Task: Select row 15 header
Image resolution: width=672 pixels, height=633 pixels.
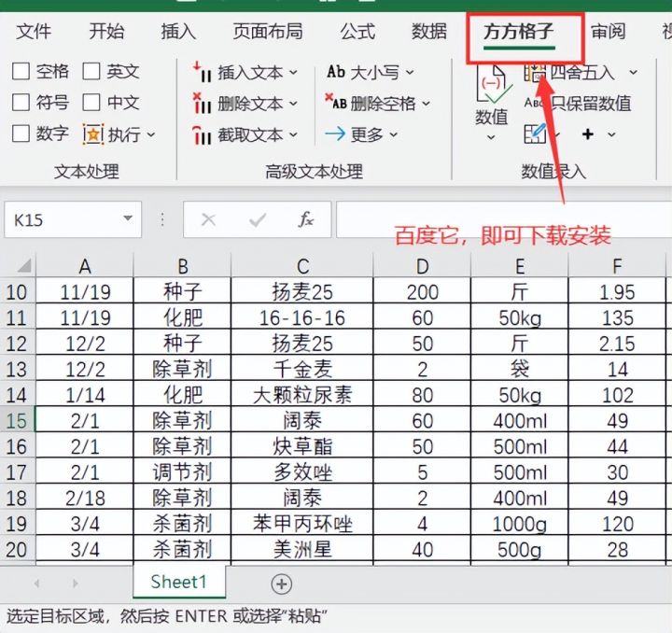Action: point(17,421)
